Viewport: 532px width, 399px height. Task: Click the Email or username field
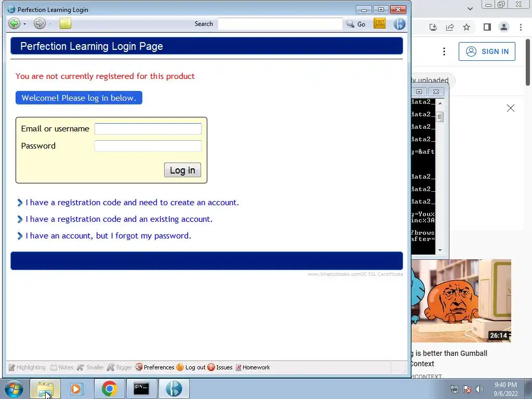[148, 129]
